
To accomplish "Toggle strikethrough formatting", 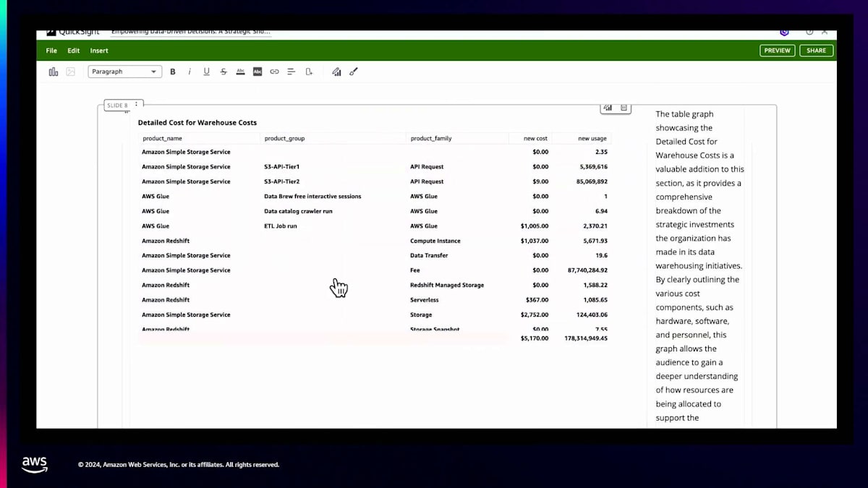I will (x=224, y=72).
